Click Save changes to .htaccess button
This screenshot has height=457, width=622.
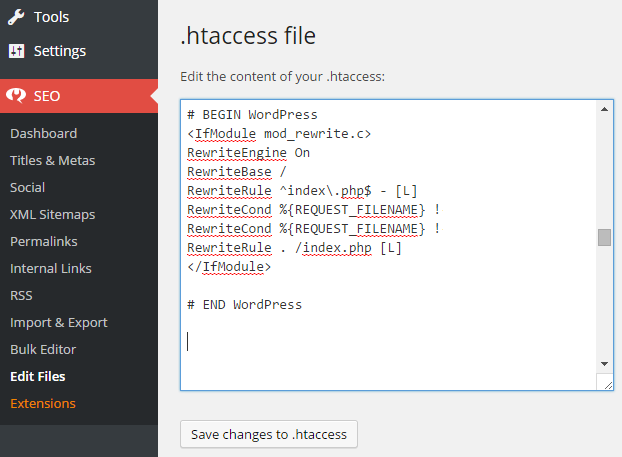269,434
